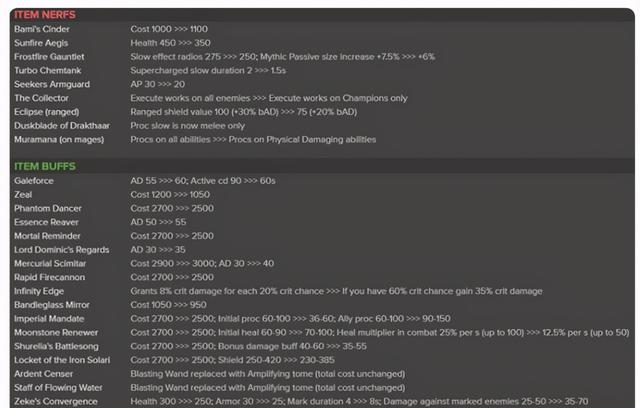Click the Imperial Mandate entry

[x=49, y=319]
